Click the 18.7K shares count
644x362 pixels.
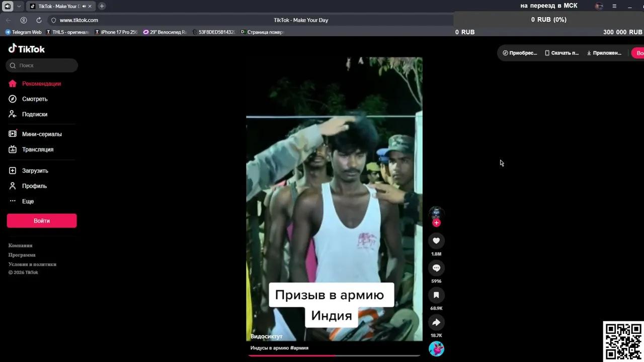pos(436,335)
